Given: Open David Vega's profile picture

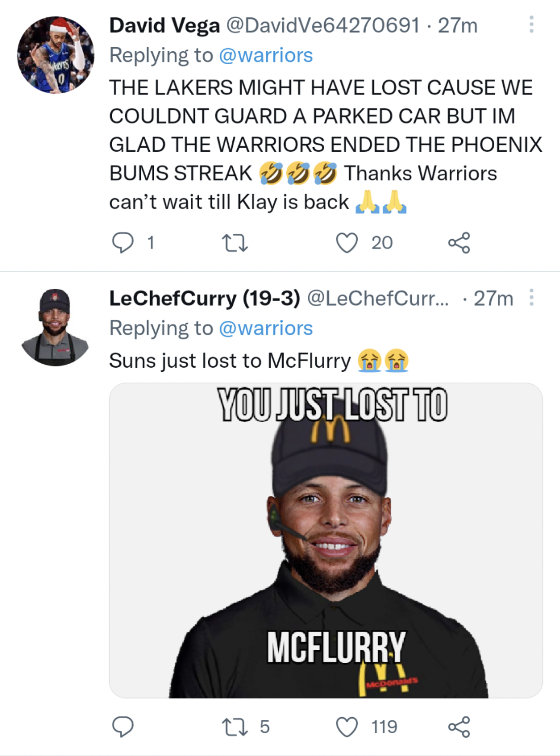Looking at the screenshot, I should coord(55,55).
